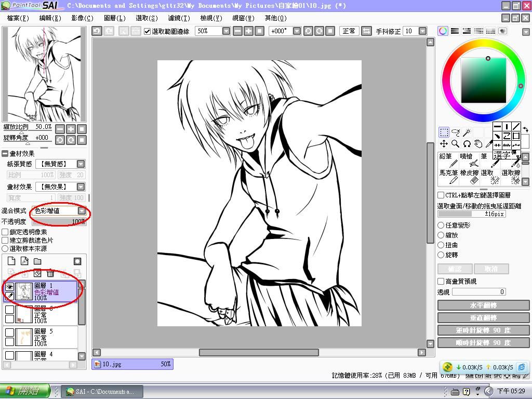Enable 高畫質預視 high quality preview
Screen dimensions: 532x399
(x=441, y=281)
